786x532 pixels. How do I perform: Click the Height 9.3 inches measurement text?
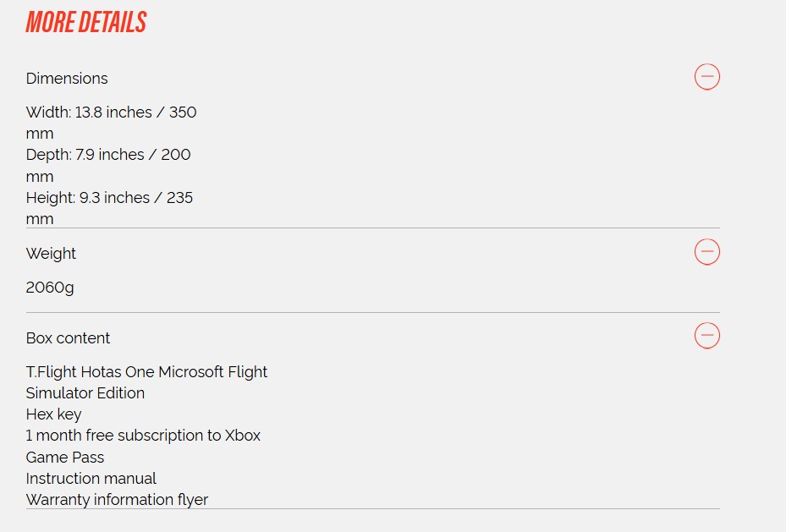pos(109,198)
